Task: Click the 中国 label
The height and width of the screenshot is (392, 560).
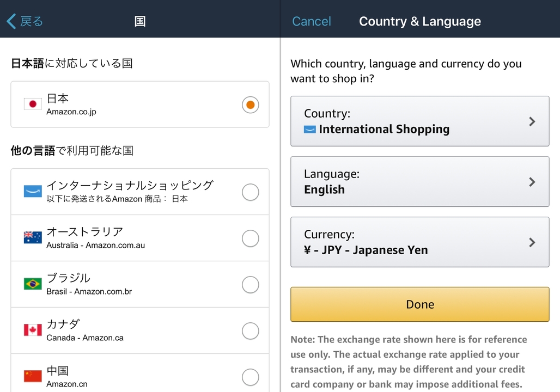Action: [x=58, y=371]
